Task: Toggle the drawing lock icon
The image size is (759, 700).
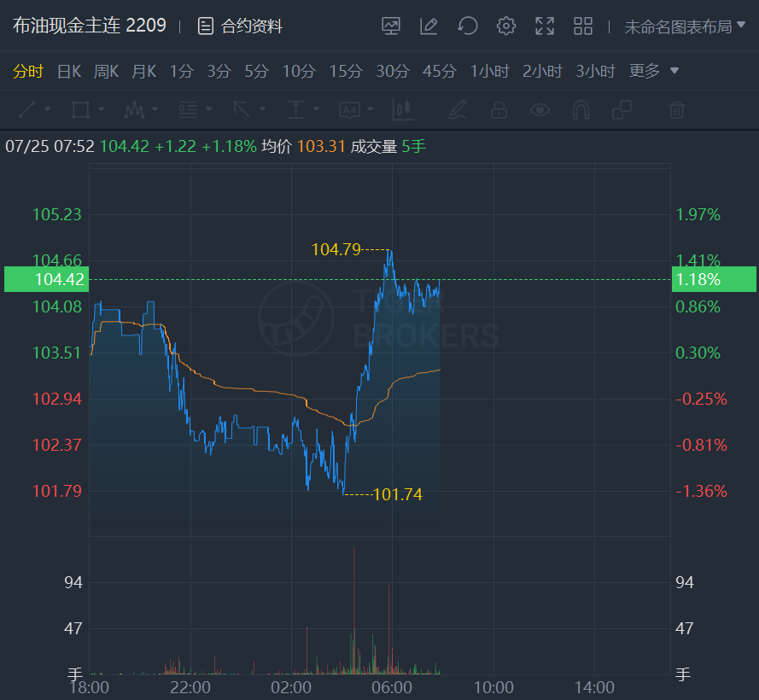Action: coord(499,109)
